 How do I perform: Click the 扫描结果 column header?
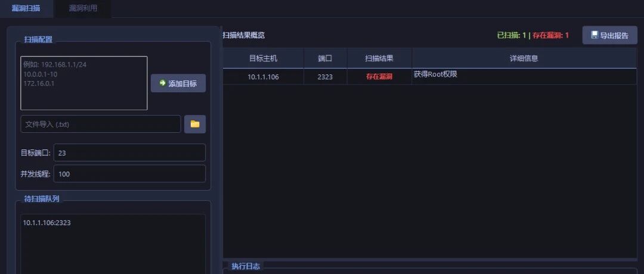pyautogui.click(x=379, y=58)
